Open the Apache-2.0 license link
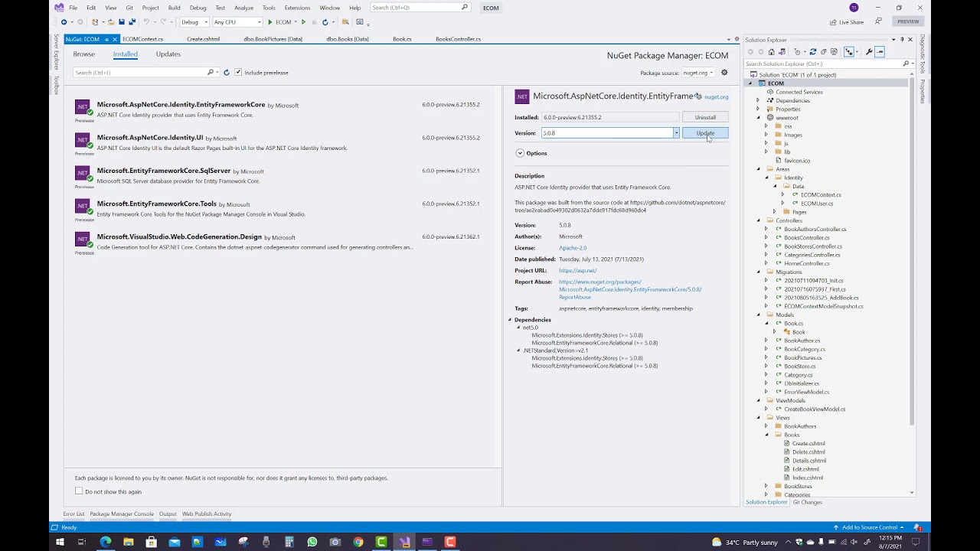 [573, 248]
